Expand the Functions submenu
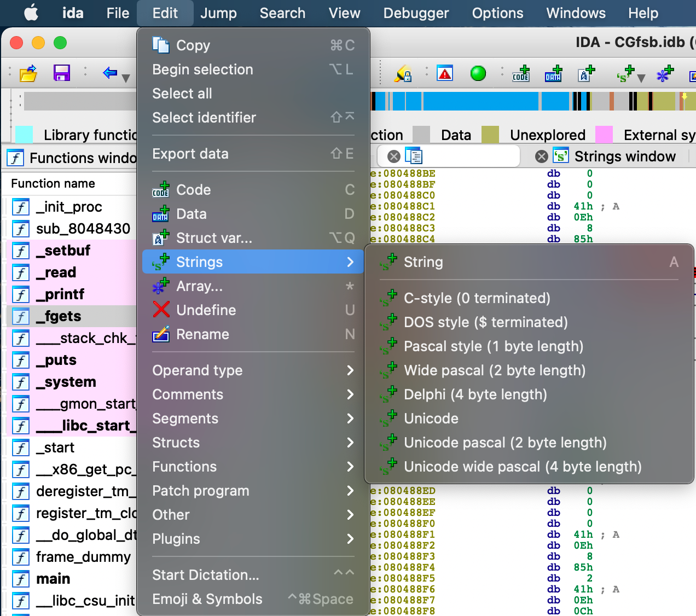The image size is (696, 616). pos(253,467)
